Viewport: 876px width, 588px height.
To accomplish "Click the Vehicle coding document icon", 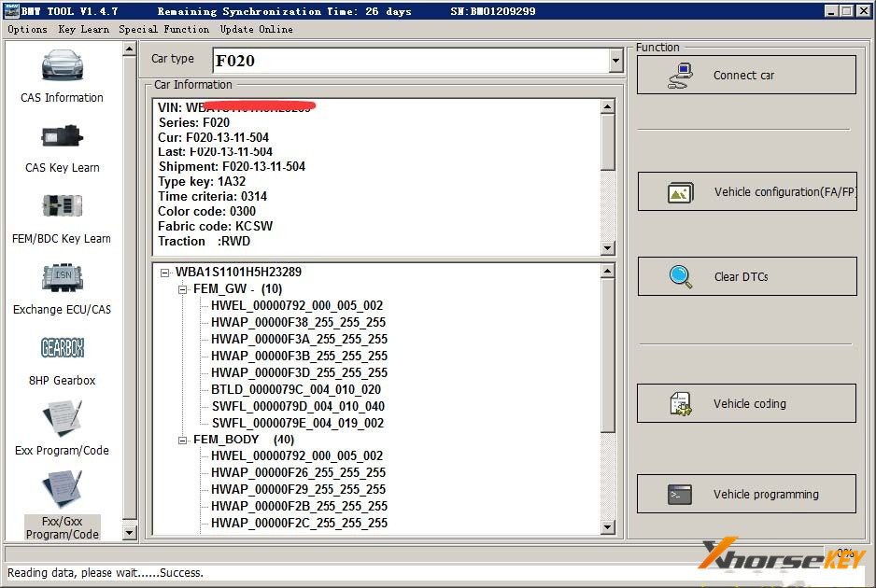I will pos(681,404).
